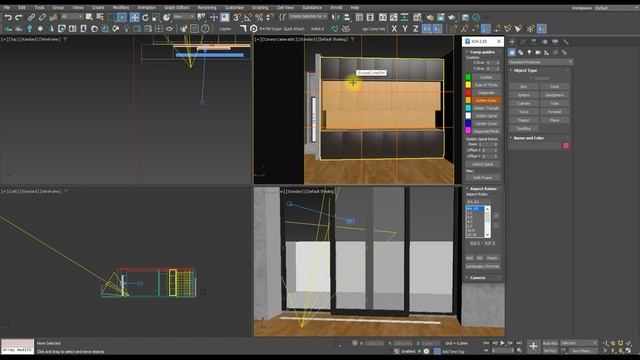Toggle the Spinner Snap icon
The image size is (640, 360).
coord(269,17)
